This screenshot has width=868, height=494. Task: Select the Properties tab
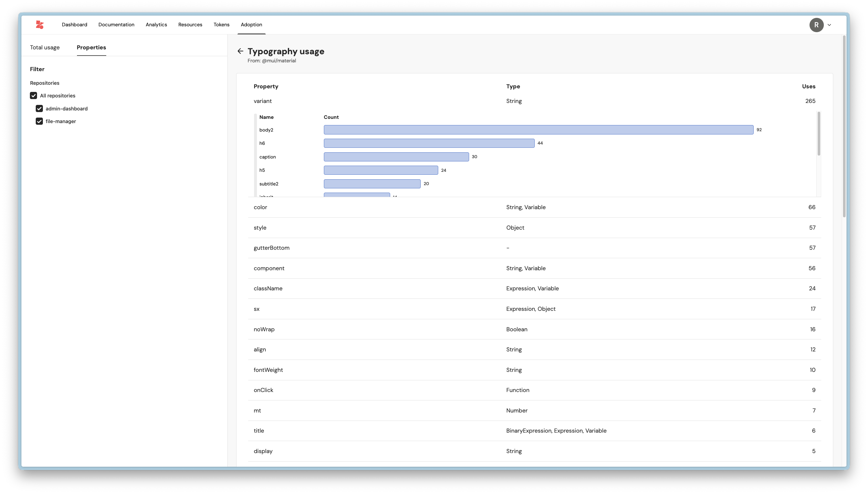click(91, 47)
